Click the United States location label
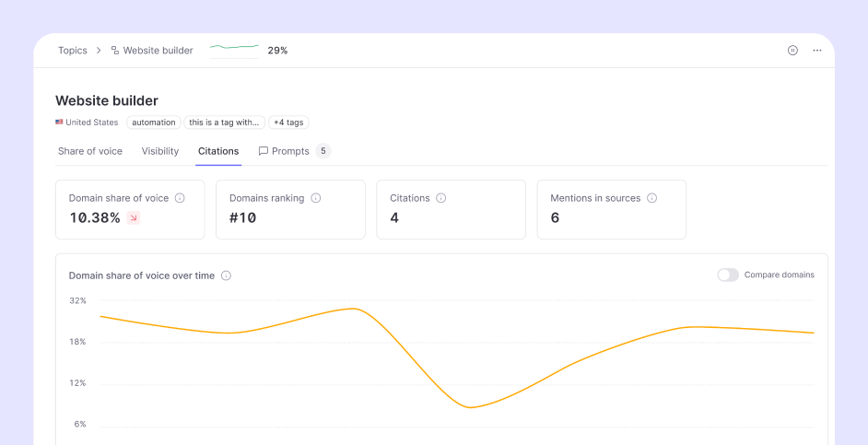868x445 pixels. click(x=92, y=123)
